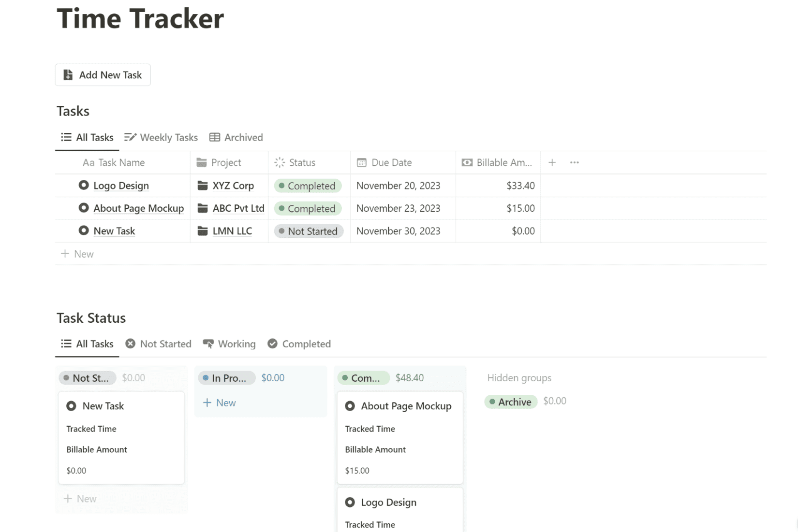Click the calendar icon on Due Date column
This screenshot has width=798, height=532.
[361, 162]
